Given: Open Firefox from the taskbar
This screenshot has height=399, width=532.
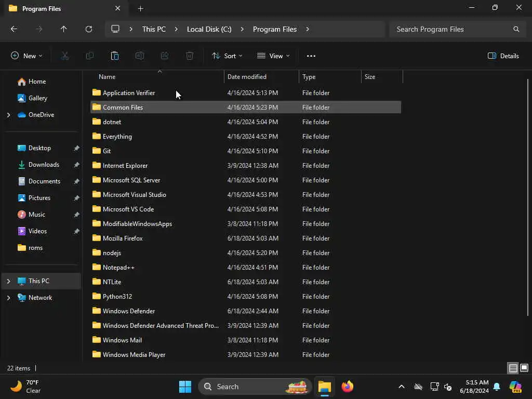Looking at the screenshot, I should click(x=348, y=387).
